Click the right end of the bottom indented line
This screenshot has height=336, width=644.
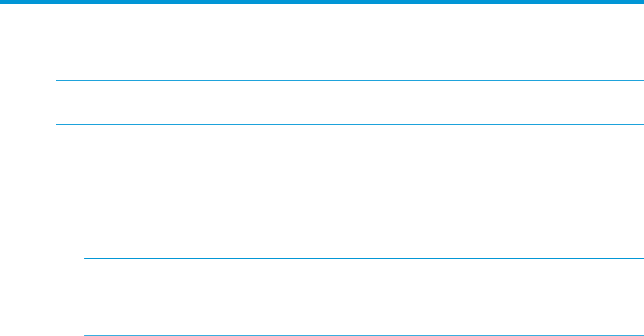tap(641, 335)
